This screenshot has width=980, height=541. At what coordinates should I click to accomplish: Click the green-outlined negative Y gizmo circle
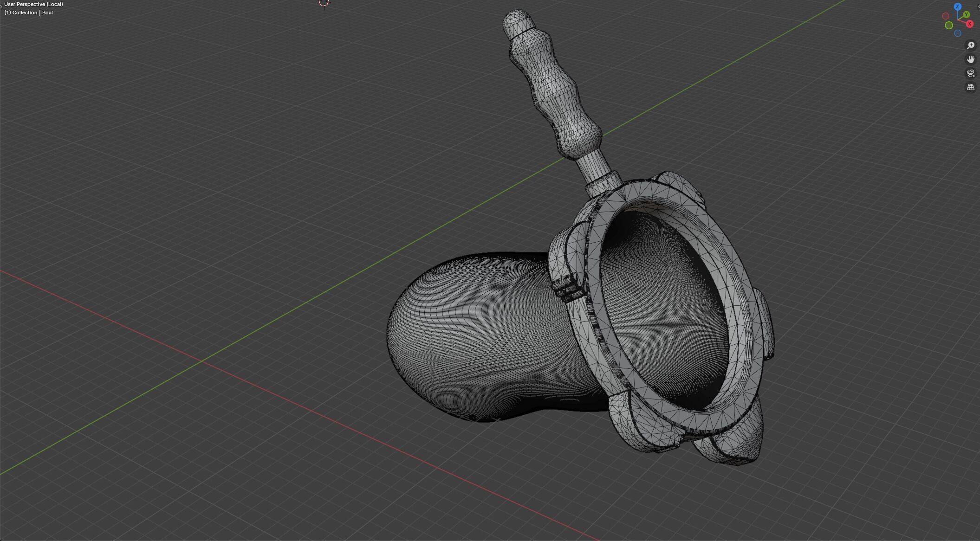[949, 25]
